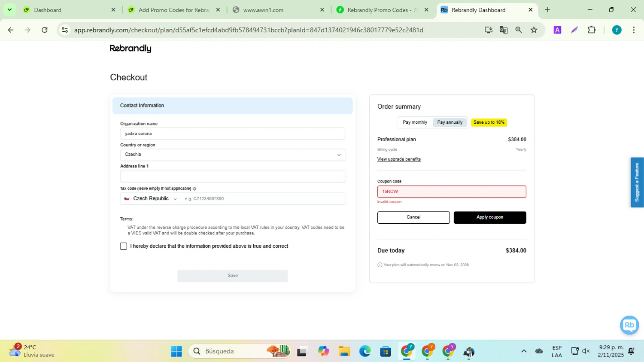
Task: Click the Invalid coupon error text
Action: coord(389,202)
